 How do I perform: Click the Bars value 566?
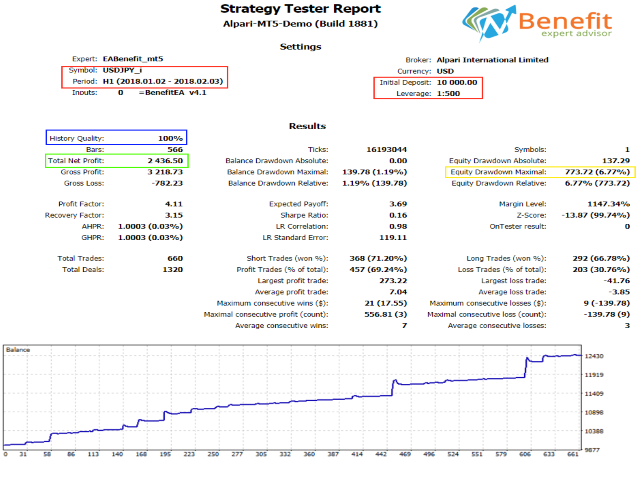(x=175, y=149)
